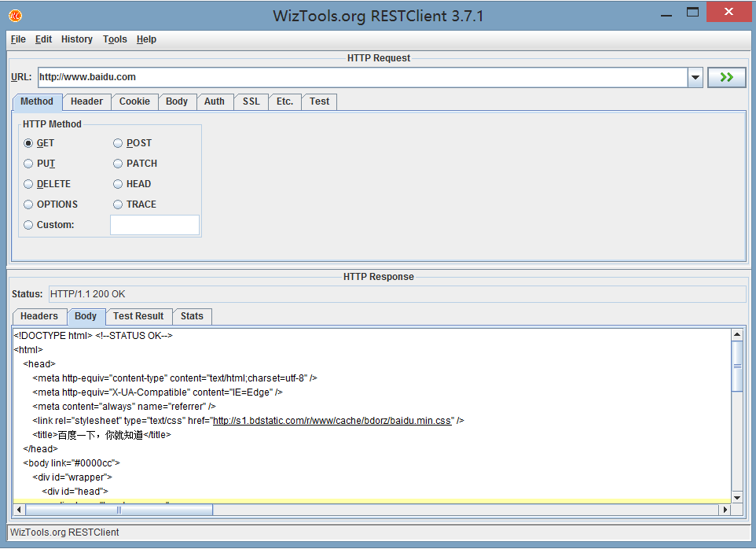Click the '<div id="wrapper">' line

pyautogui.click(x=72, y=477)
